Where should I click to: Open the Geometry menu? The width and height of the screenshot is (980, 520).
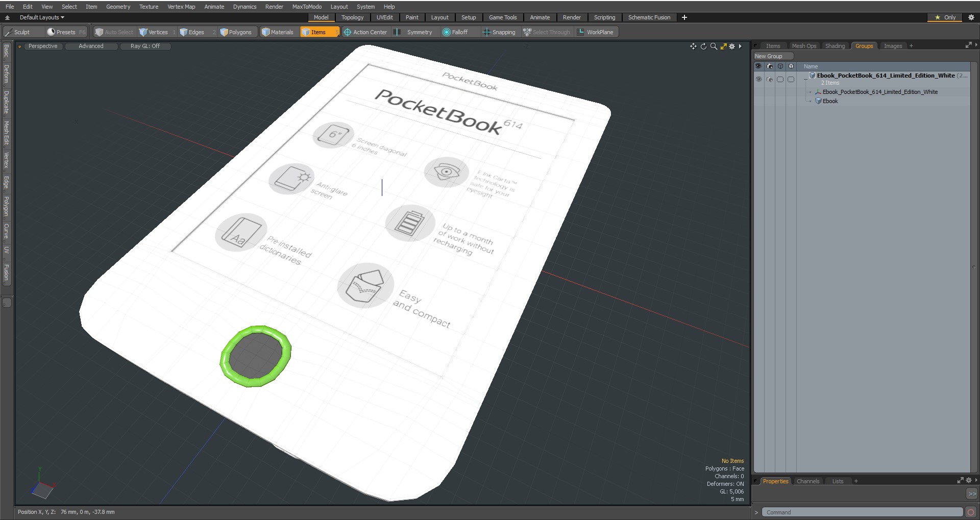click(x=118, y=7)
